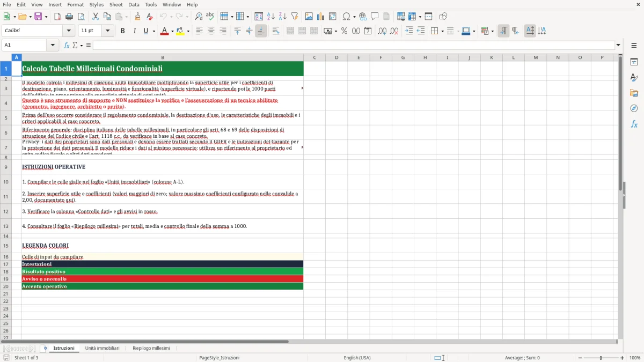Open the Select Function dropdown arrow
Image resolution: width=644 pixels, height=362 pixels.
(x=82, y=45)
